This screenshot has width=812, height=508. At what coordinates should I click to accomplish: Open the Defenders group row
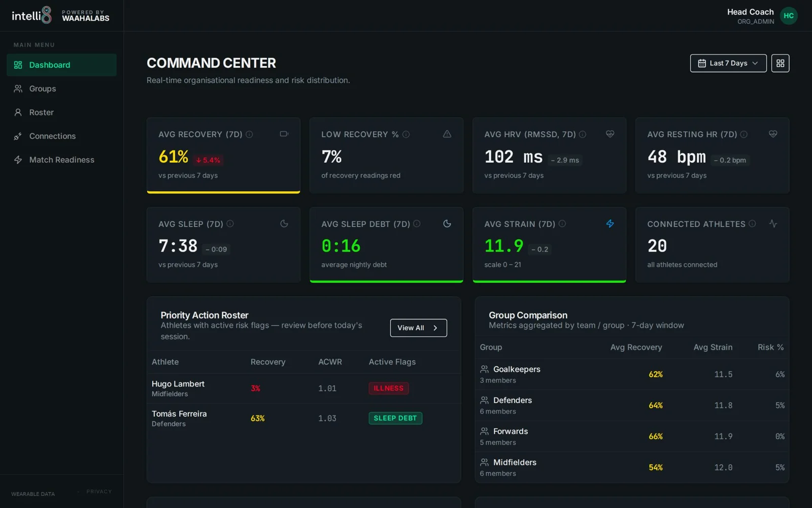[632, 405]
